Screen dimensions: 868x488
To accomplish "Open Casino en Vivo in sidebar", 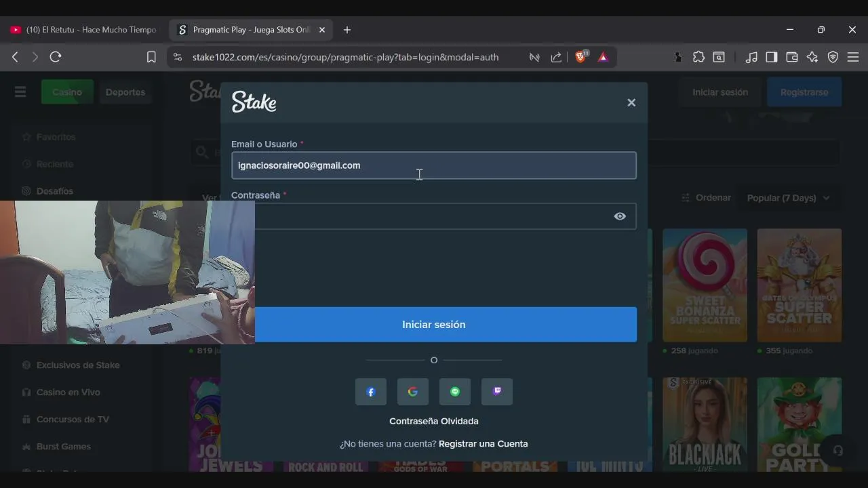I will click(68, 392).
